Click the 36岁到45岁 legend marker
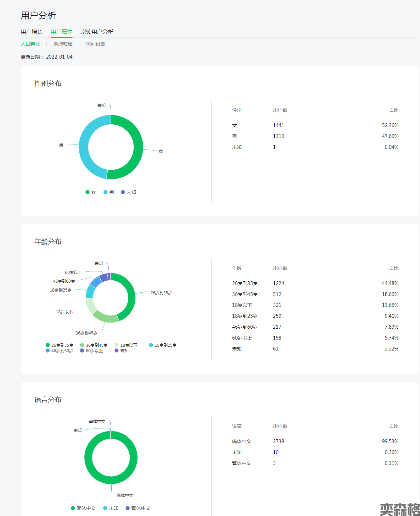The height and width of the screenshot is (516, 420). 82,345
